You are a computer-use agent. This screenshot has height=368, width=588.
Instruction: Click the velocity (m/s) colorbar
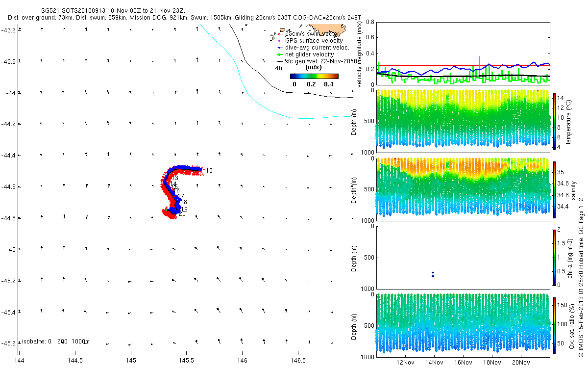coord(314,76)
